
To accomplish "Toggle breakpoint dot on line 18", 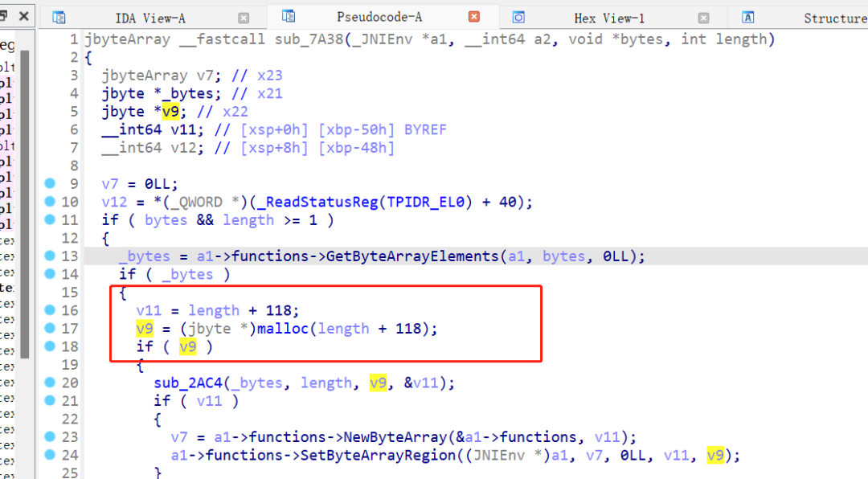I will pyautogui.click(x=50, y=346).
